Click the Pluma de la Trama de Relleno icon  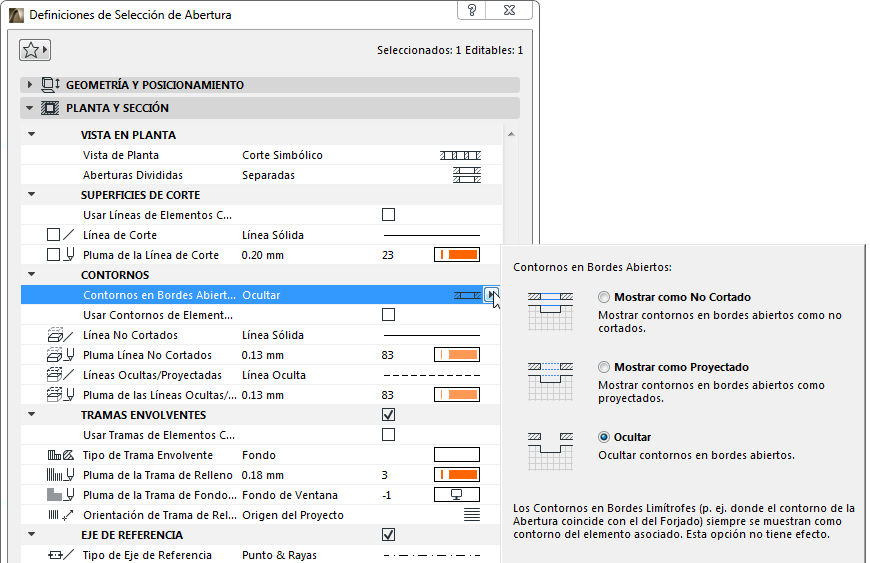click(60, 475)
